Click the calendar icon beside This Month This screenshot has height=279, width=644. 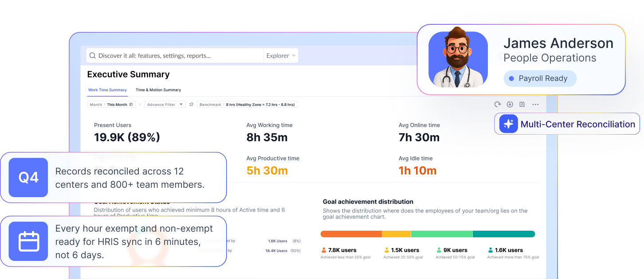(x=131, y=105)
